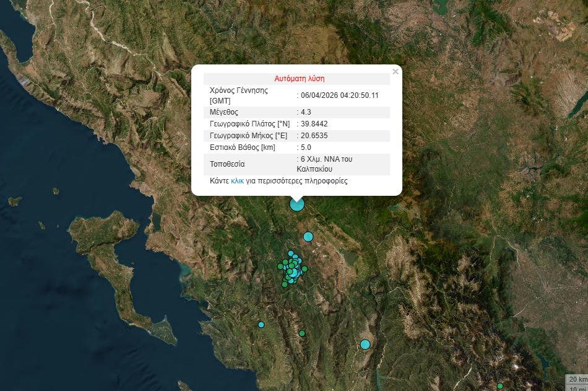
Task: Select the blue marker just below the selected epicenter
Action: 308,236
